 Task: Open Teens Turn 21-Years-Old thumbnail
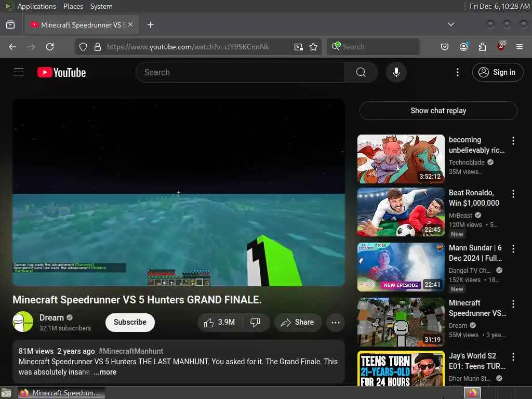click(x=401, y=368)
